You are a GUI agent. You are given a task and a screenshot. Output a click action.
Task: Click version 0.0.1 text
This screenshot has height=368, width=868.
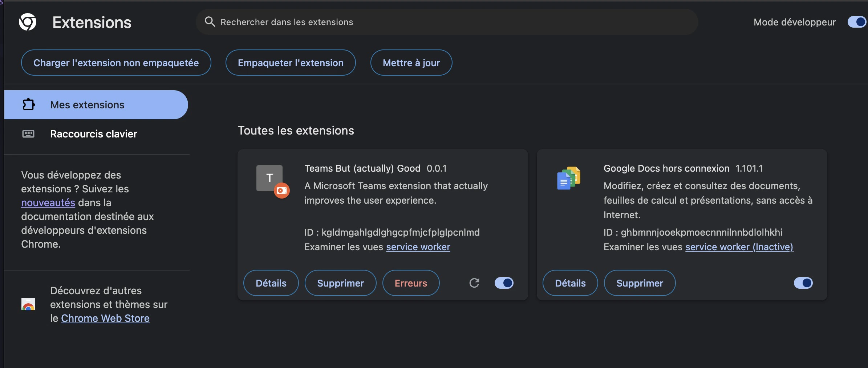pos(437,168)
